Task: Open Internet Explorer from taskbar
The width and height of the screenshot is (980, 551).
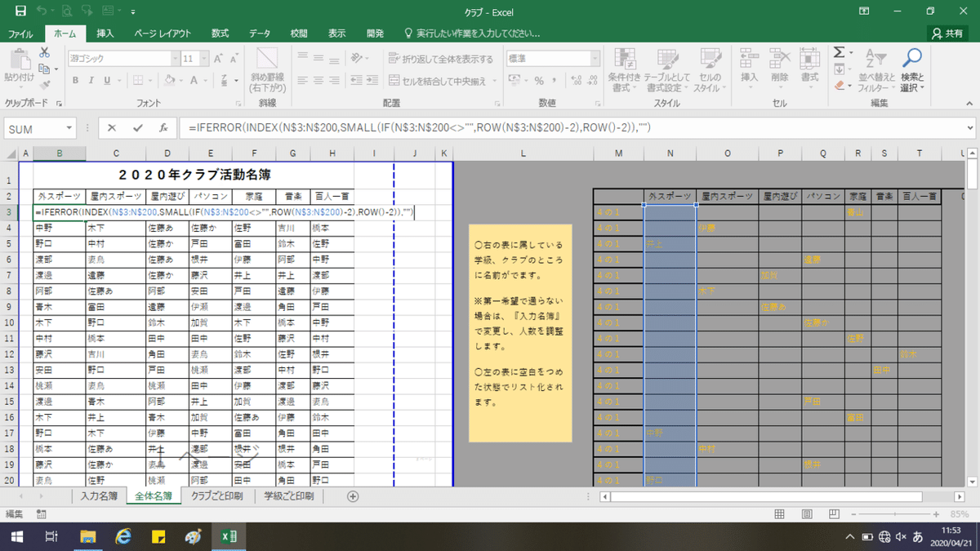Action: [x=123, y=537]
